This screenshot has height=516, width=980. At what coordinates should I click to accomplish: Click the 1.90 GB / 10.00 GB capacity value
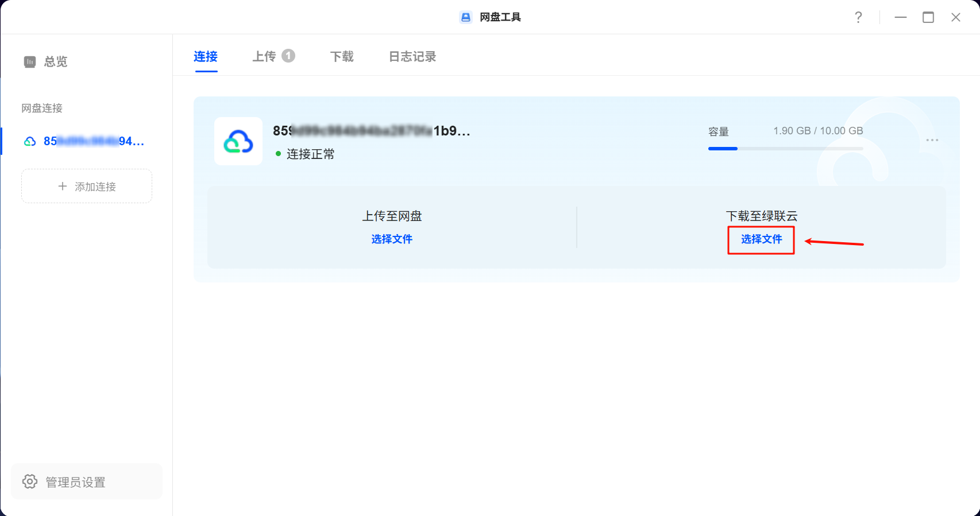click(x=818, y=131)
